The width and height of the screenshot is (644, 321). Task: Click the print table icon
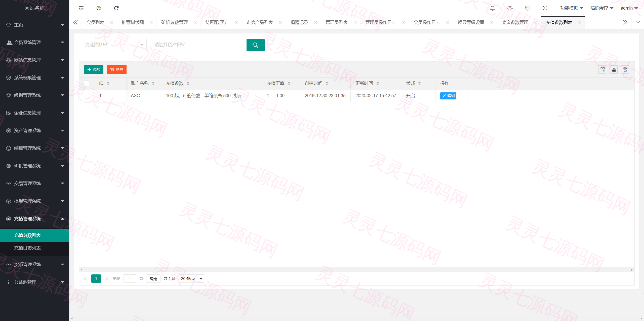pos(625,69)
